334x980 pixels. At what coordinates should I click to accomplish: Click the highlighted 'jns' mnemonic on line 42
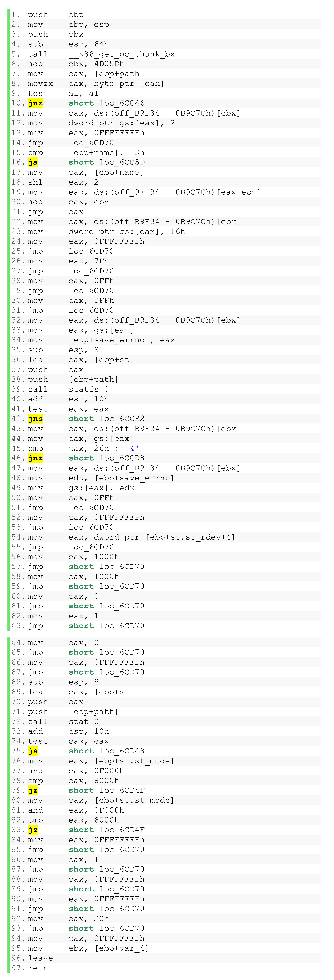[x=35, y=419]
